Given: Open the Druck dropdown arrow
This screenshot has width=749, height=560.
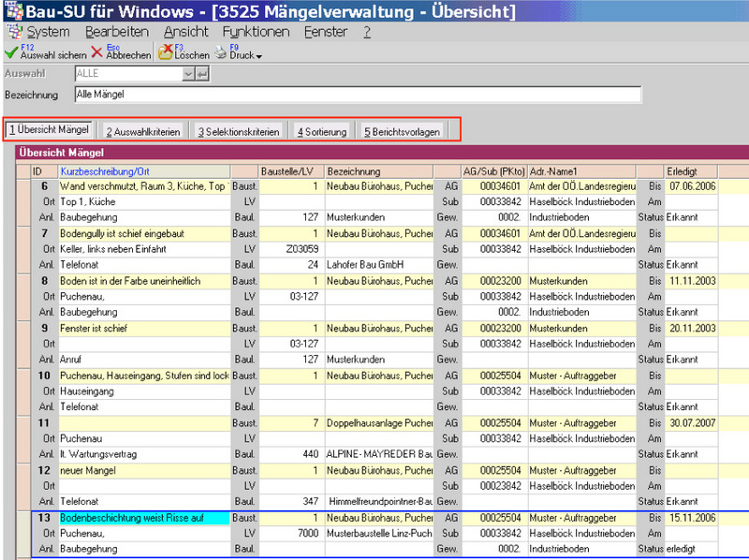Looking at the screenshot, I should pos(258,56).
